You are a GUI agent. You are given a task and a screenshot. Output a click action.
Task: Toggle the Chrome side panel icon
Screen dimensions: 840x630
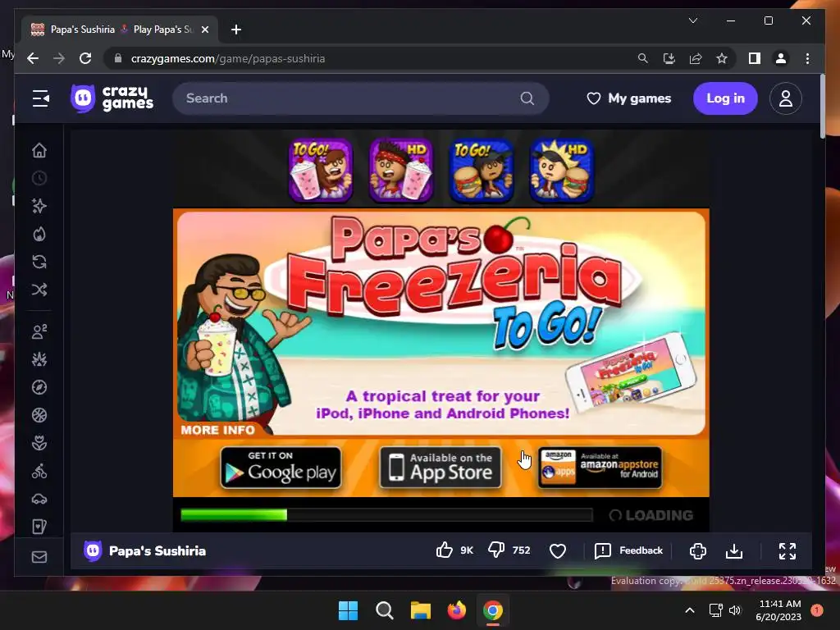coord(755,58)
